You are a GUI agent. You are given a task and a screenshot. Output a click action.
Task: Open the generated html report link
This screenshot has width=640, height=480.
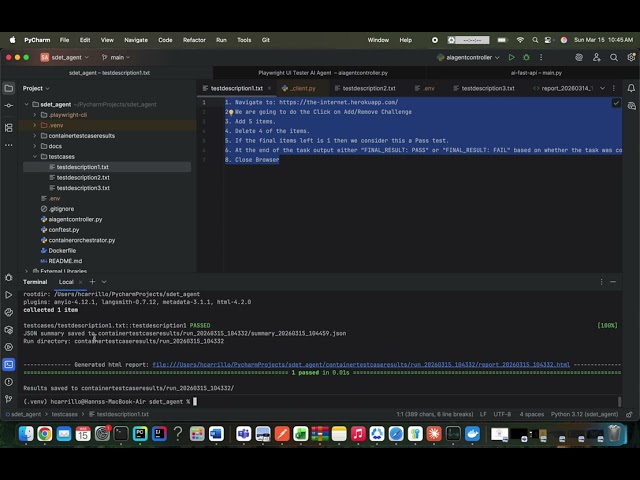pyautogui.click(x=361, y=364)
